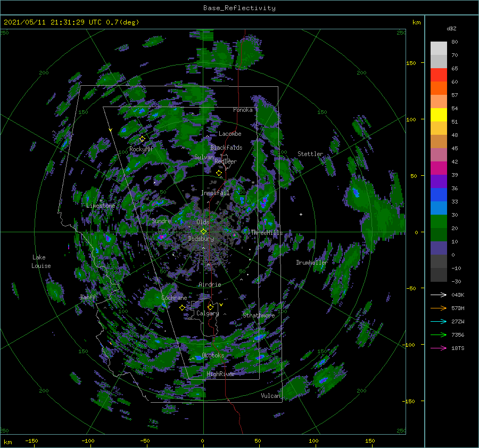Click the yellow marker below RedDeer
The width and height of the screenshot is (479, 448).
tap(219, 173)
